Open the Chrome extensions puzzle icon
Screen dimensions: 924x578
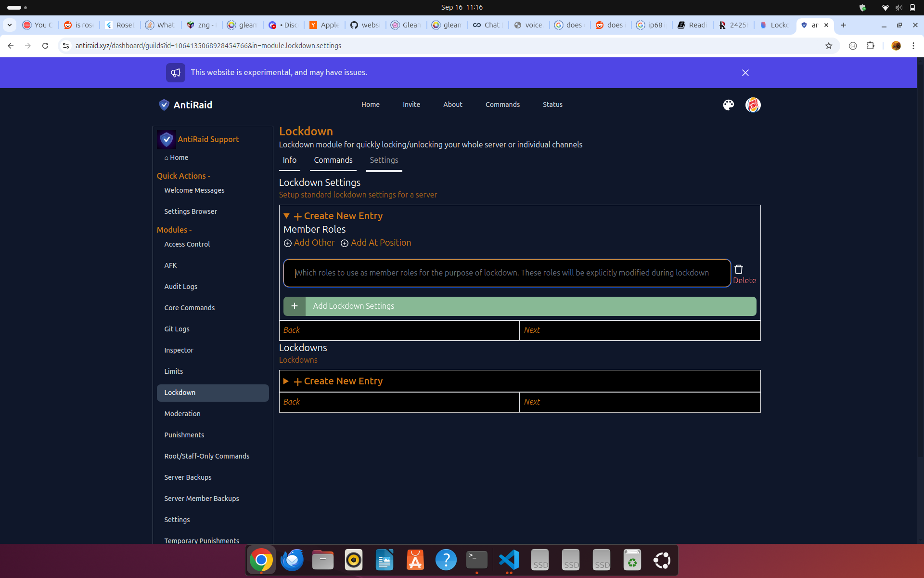tap(870, 46)
